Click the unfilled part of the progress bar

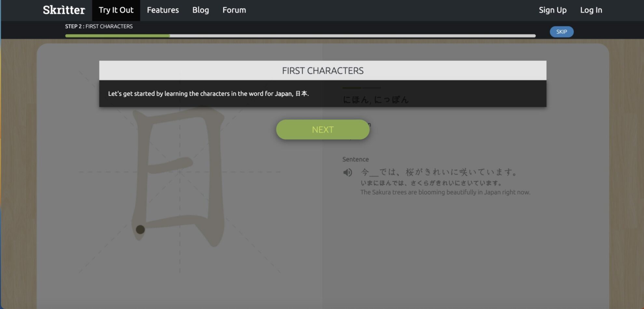tap(351, 36)
